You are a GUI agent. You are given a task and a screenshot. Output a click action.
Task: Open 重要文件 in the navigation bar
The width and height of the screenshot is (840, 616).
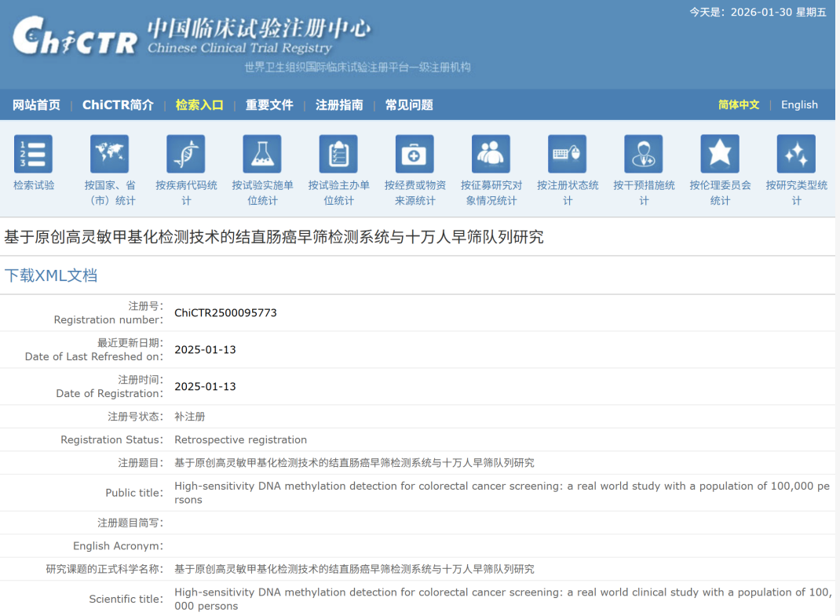(269, 105)
